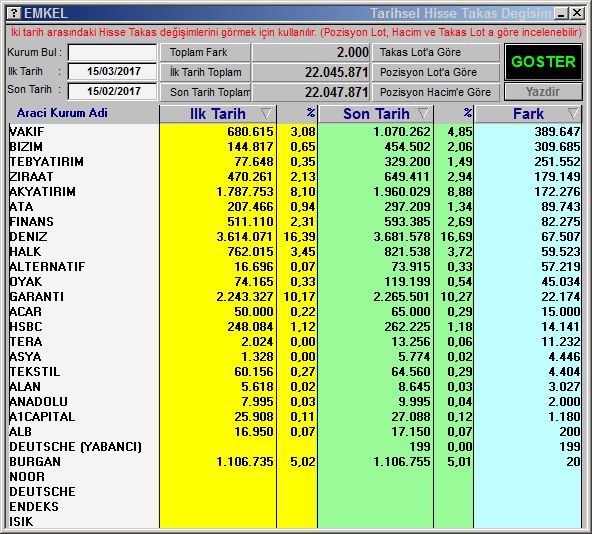Viewport: 592px width, 534px height.
Task: Click the green GOSTER button
Action: pos(543,62)
